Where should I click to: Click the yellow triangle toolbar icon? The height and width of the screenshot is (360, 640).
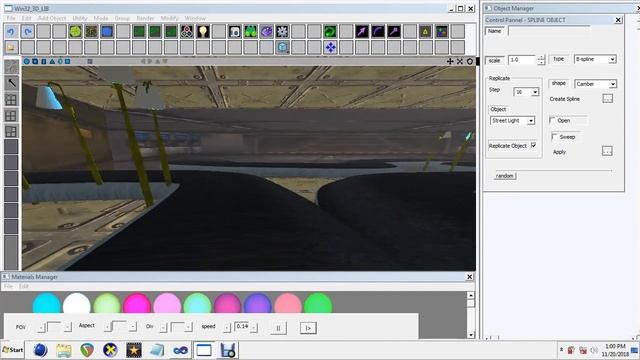[x=426, y=31]
